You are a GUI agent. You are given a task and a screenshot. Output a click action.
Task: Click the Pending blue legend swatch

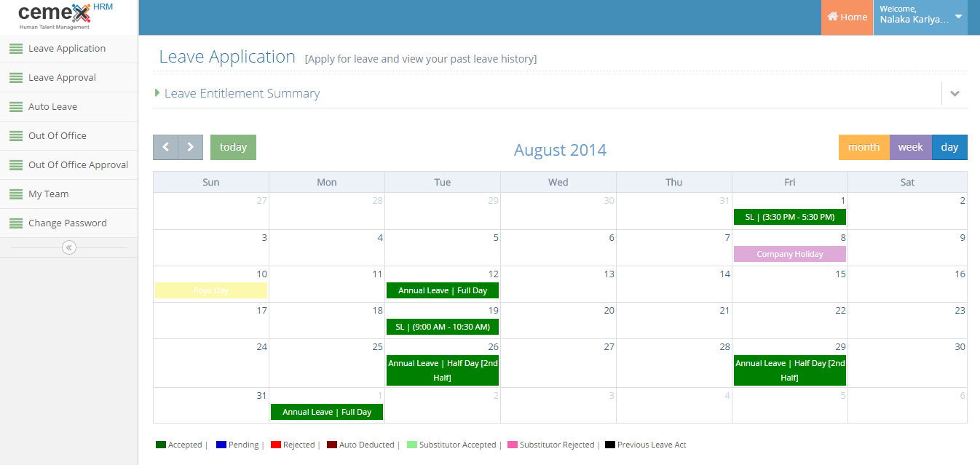pos(221,445)
